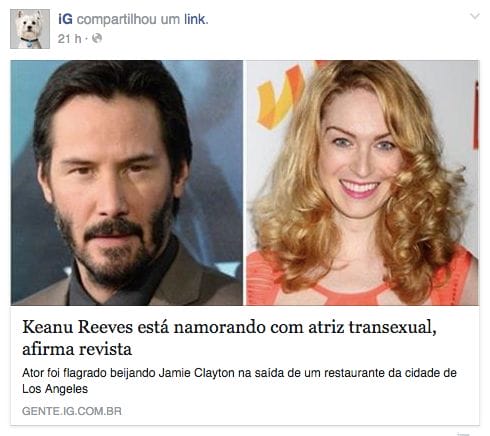This screenshot has height=436, width=490.
Task: Open the iG page name
Action: click(x=65, y=19)
